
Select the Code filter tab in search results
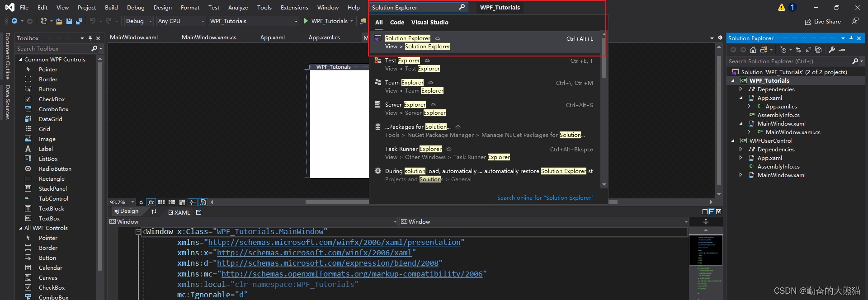coord(397,22)
